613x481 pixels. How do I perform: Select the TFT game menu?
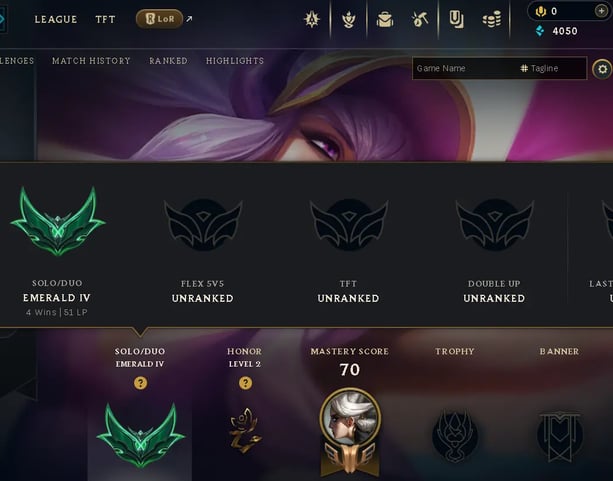[105, 20]
